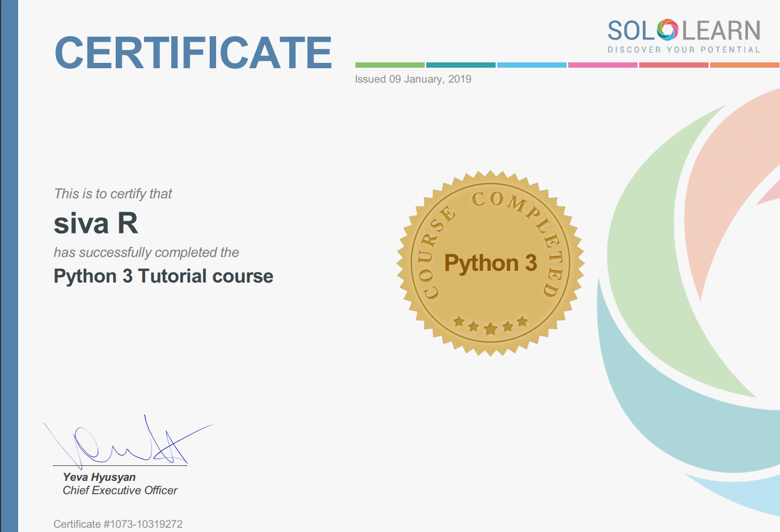Click the Chief Executive Officer title text

[120, 490]
